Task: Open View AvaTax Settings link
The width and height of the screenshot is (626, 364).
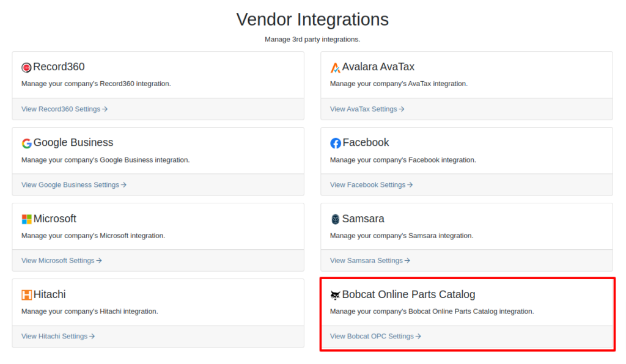Action: (x=367, y=109)
